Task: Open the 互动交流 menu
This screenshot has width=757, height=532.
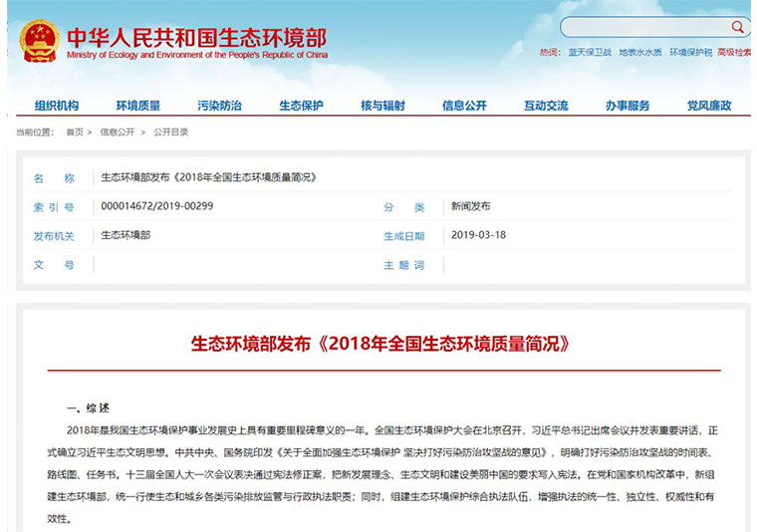Action: pyautogui.click(x=546, y=106)
